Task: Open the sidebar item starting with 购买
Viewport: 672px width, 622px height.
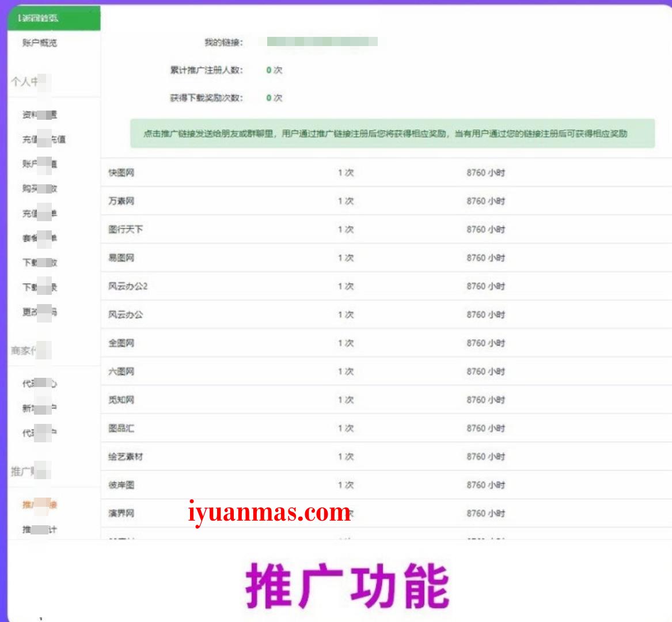Action: [x=39, y=188]
